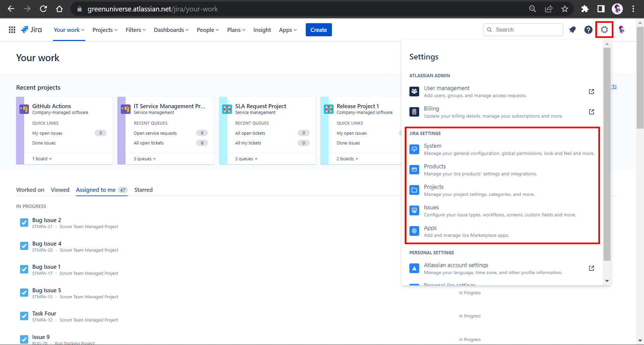Open notifications via the flag icon
The image size is (644, 345).
(x=572, y=30)
